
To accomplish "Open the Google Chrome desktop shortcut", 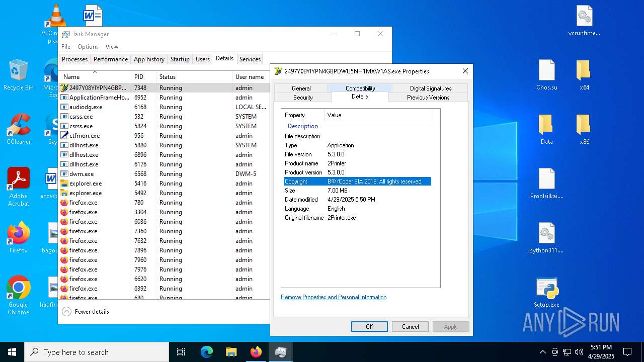I will (x=18, y=296).
